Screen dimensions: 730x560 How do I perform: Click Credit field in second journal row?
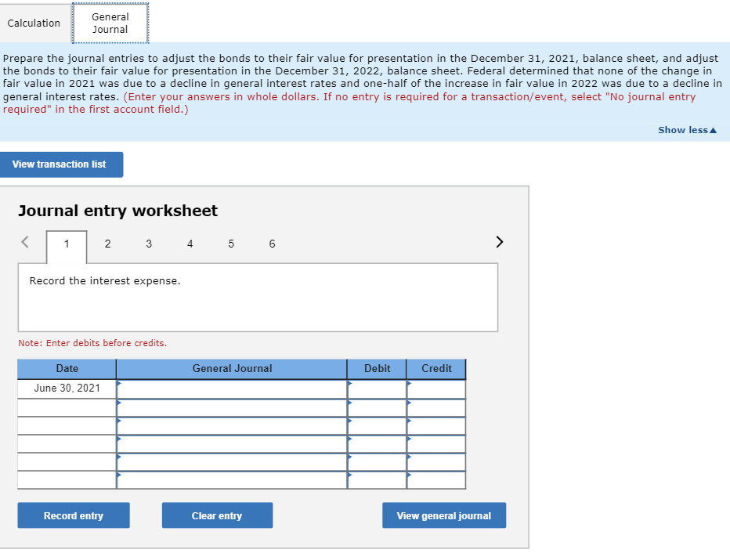tap(436, 408)
